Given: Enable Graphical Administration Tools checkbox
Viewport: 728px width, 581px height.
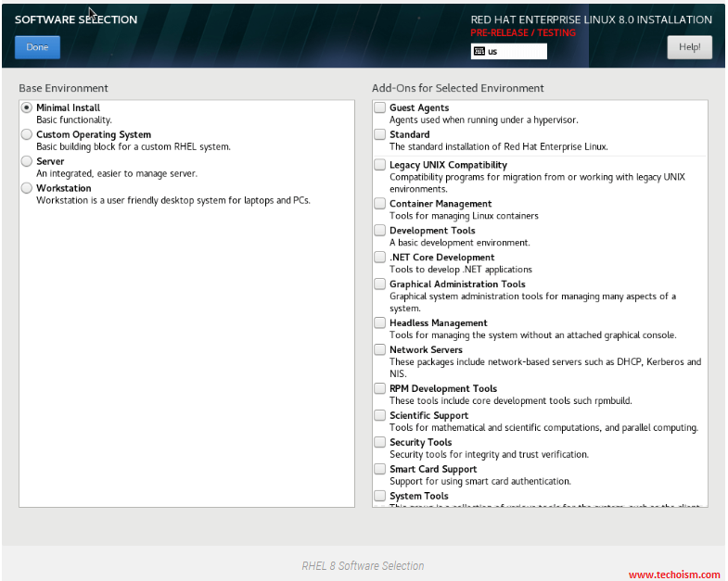Looking at the screenshot, I should [x=380, y=284].
